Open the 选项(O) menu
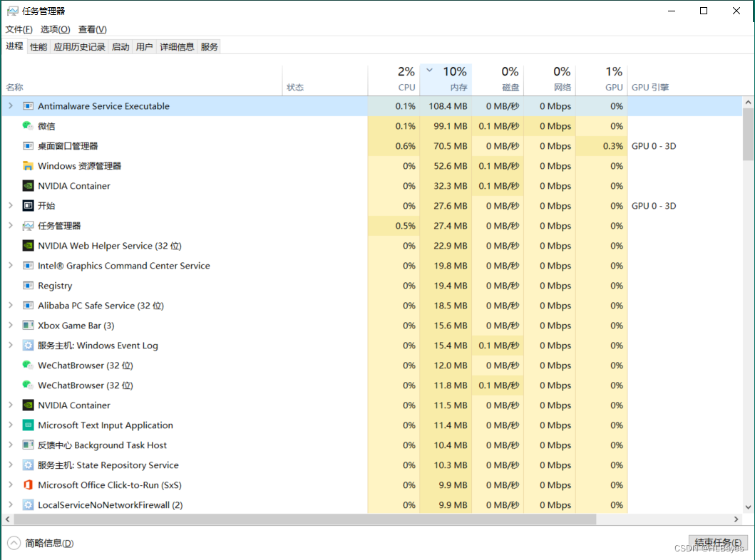 point(56,29)
